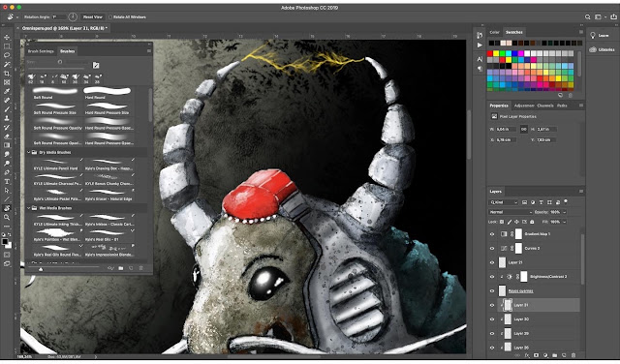Viewport: 620px width, 364px height.
Task: Switch to the Brush Settings tab
Action: point(41,51)
